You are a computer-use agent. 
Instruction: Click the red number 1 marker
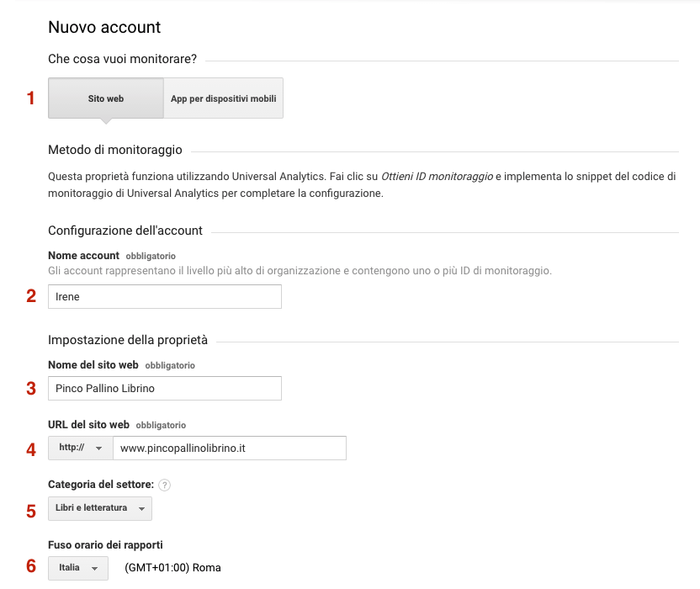[30, 98]
